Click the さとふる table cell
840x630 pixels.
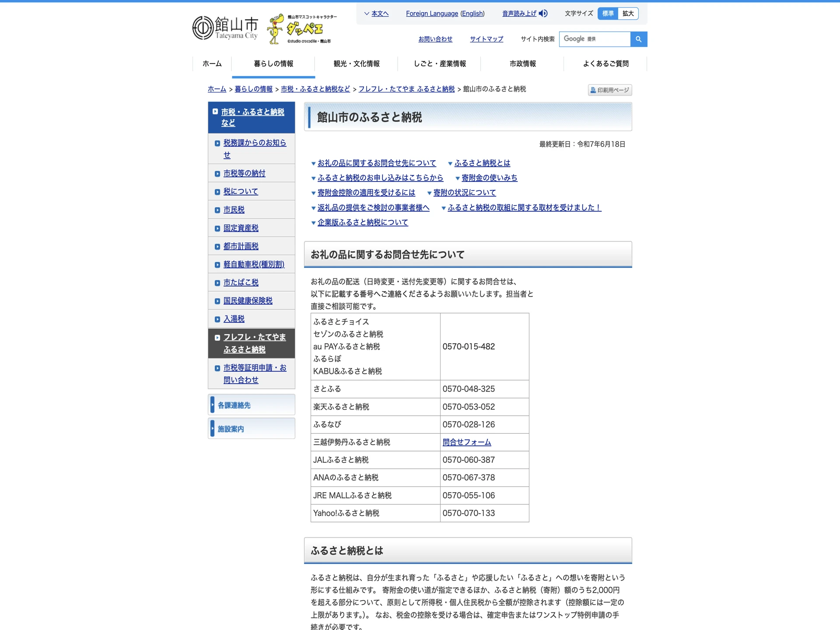pos(375,389)
